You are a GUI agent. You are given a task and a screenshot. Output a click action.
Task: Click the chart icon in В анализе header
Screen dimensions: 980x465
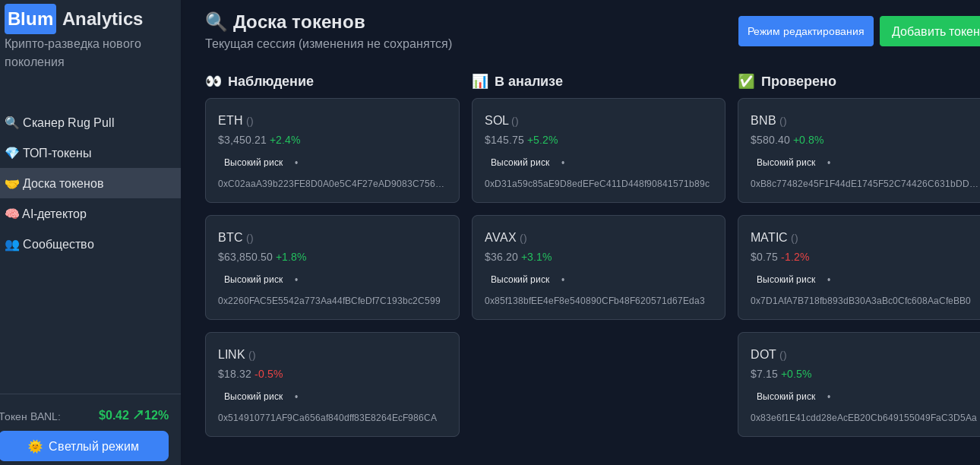480,81
